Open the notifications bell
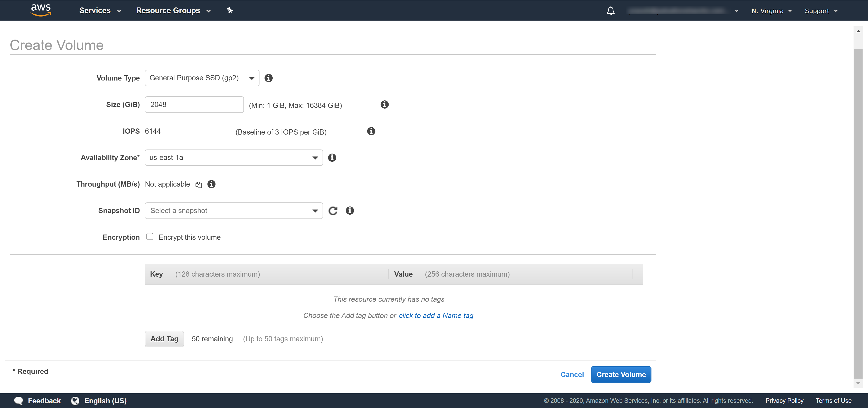Viewport: 868px width, 408px height. pos(611,11)
